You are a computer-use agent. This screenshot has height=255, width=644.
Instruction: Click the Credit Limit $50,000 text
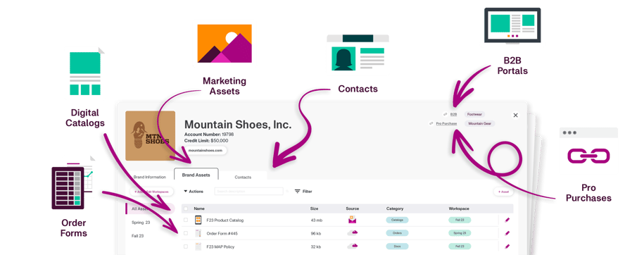[x=206, y=140]
